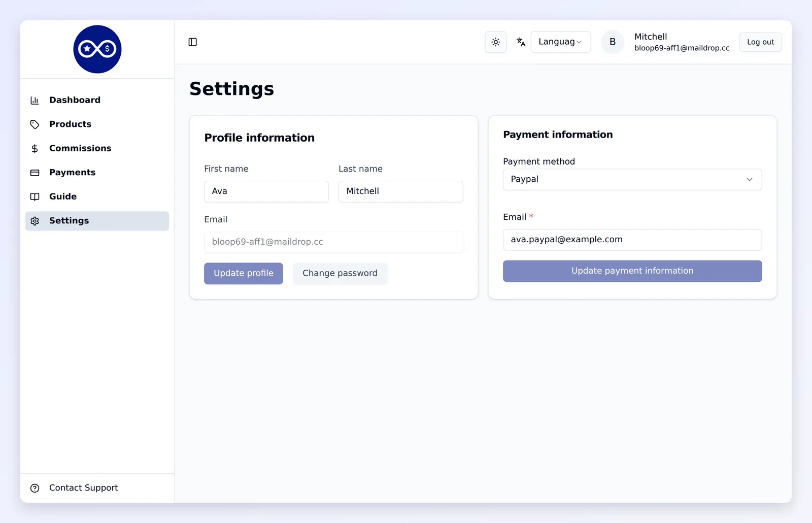
Task: Focus the First name field with Ava
Action: 266,191
